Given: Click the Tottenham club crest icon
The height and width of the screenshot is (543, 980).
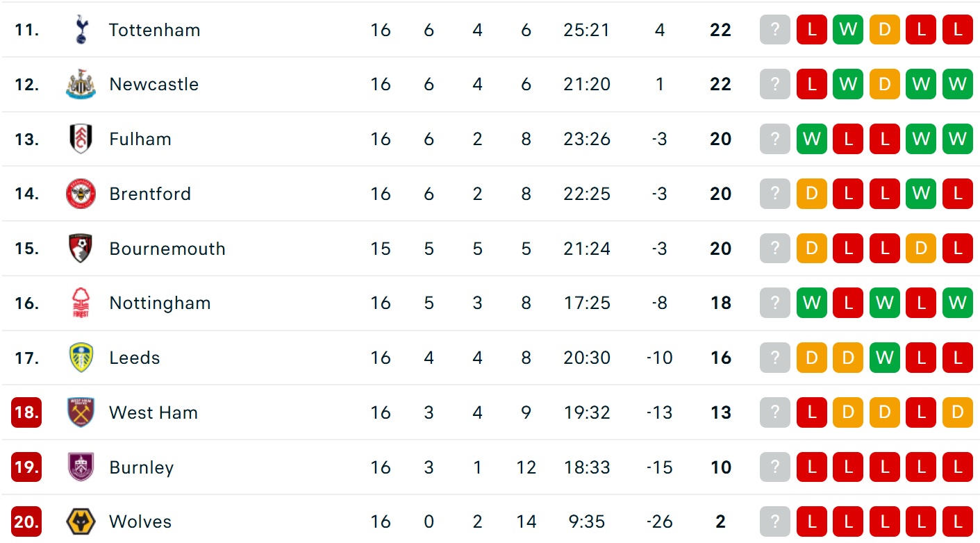Looking at the screenshot, I should coord(81,30).
